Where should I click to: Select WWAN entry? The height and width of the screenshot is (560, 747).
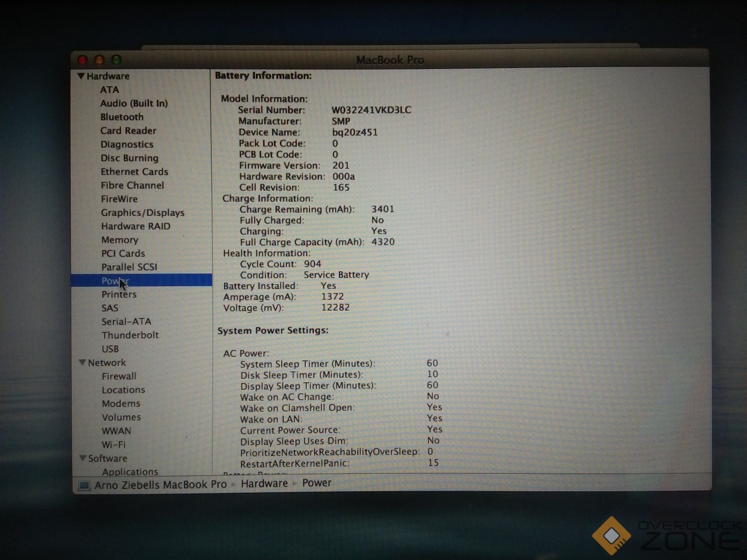pyautogui.click(x=117, y=431)
